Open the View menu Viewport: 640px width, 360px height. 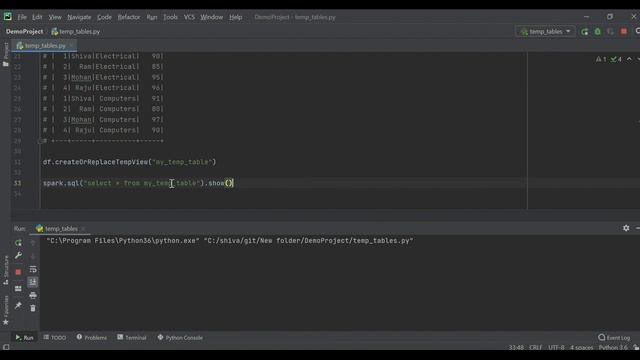(x=55, y=17)
